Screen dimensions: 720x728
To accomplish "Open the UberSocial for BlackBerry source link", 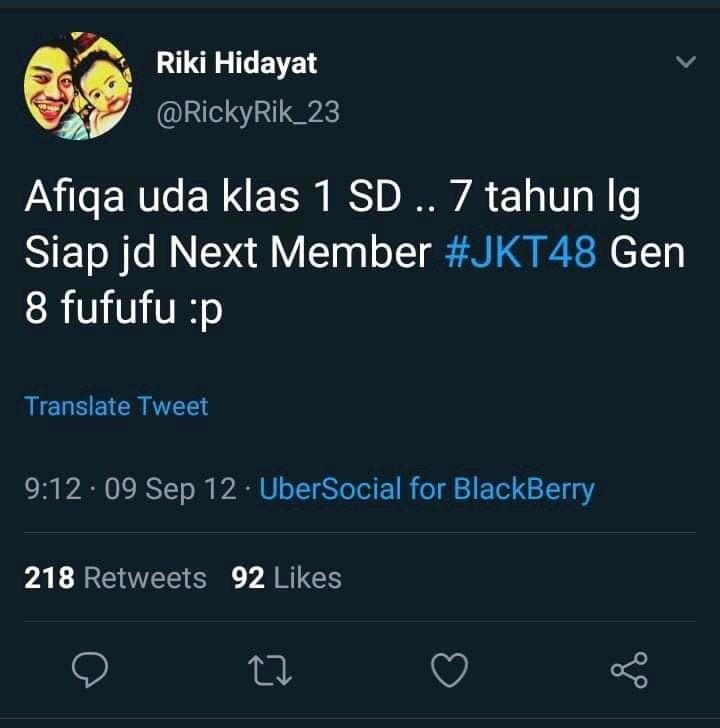I will pos(426,489).
